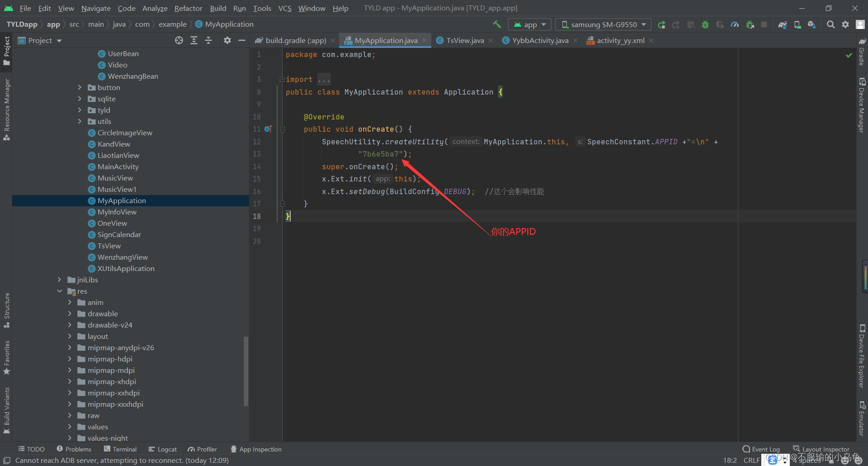Collapse the res folder
Viewport: 868px width, 466px height.
tap(59, 291)
